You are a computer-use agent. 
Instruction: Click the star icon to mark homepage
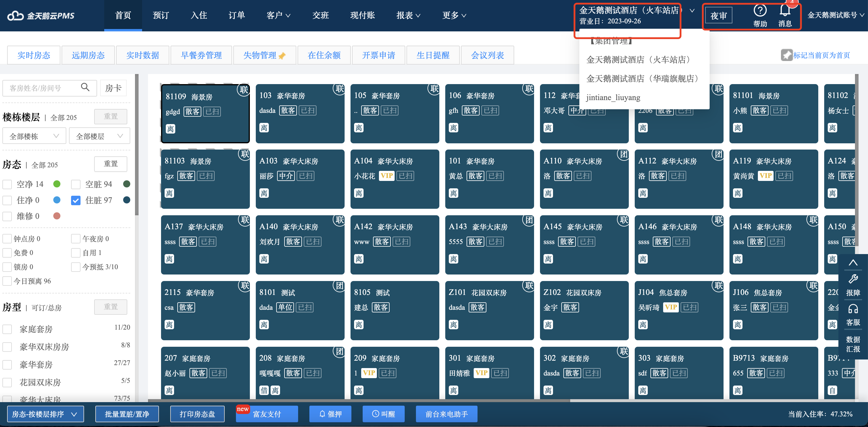(x=787, y=55)
